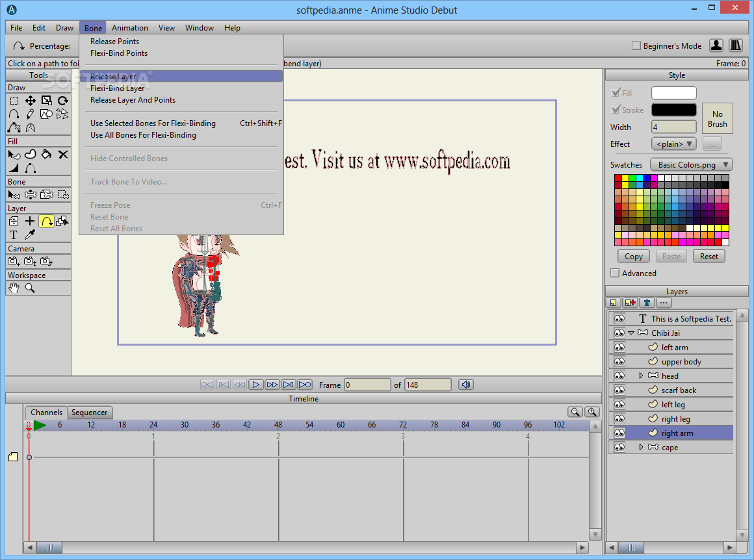Select the Set Origin layer tool
This screenshot has height=560, width=754.
[14, 221]
